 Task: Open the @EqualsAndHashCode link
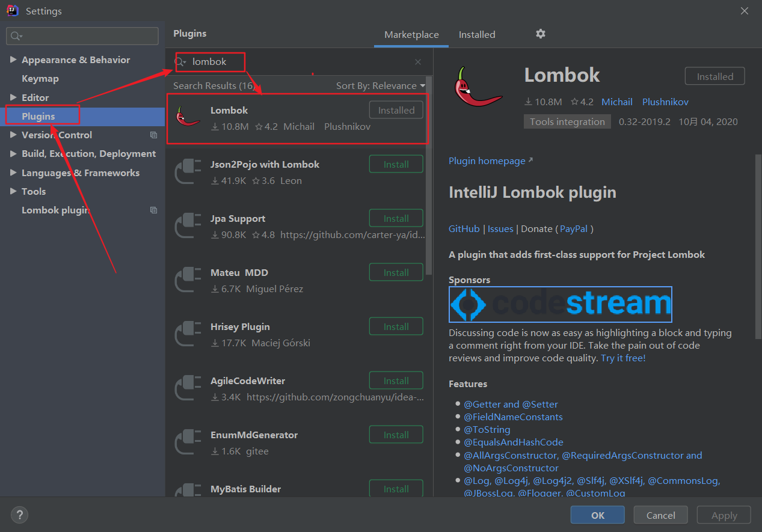(x=513, y=442)
